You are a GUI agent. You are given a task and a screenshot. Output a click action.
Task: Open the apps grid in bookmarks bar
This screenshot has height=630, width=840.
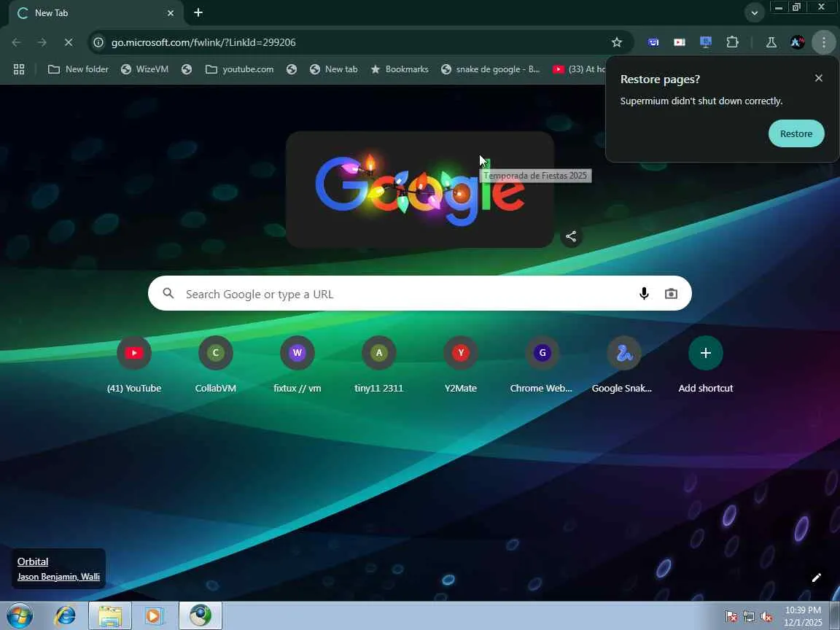pyautogui.click(x=19, y=69)
